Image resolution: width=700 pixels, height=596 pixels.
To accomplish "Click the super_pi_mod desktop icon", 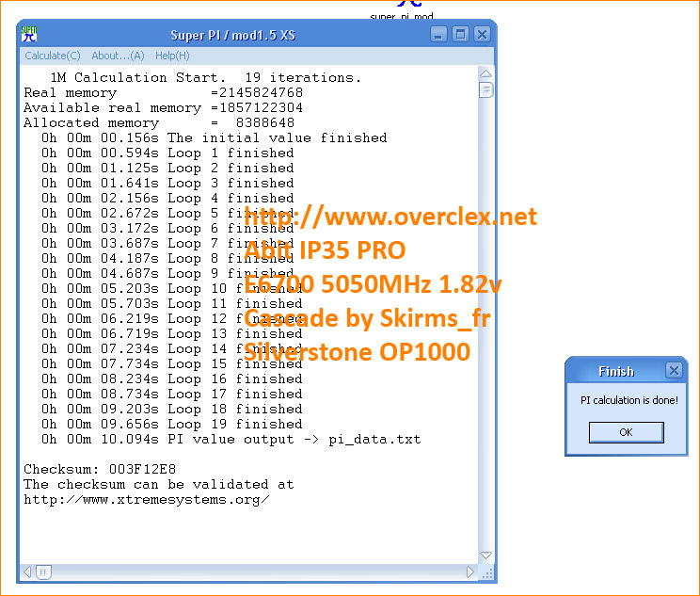I will (x=402, y=9).
